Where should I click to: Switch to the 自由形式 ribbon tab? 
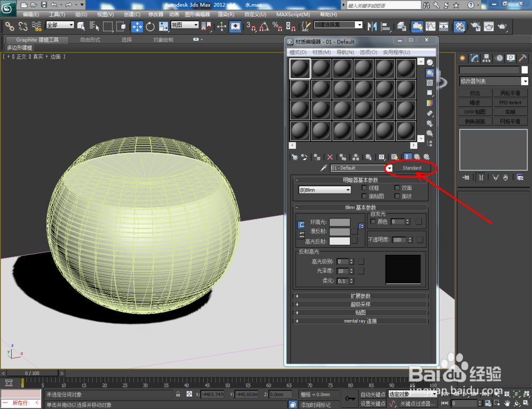click(90, 40)
